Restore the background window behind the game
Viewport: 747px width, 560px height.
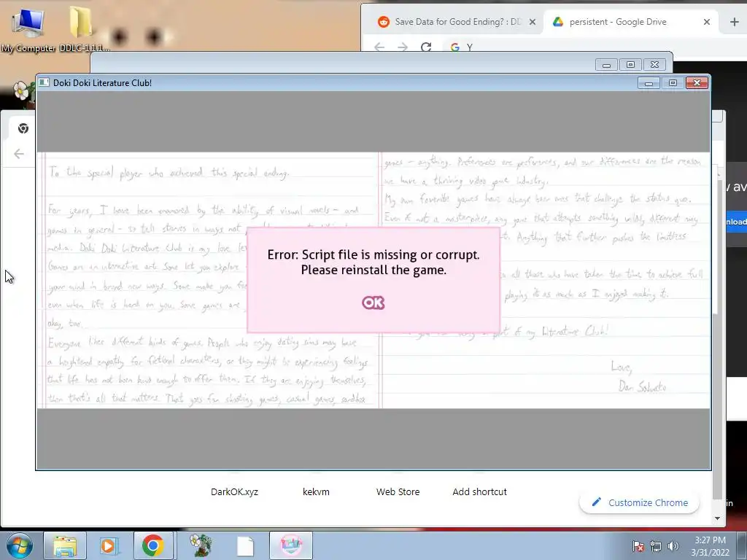click(630, 65)
